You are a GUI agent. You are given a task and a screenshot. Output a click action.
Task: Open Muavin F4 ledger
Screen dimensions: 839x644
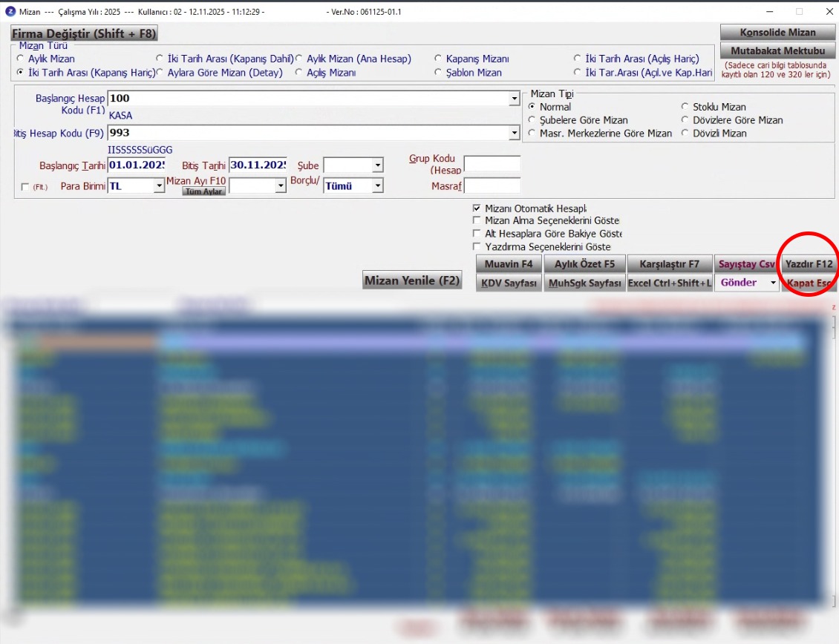509,264
